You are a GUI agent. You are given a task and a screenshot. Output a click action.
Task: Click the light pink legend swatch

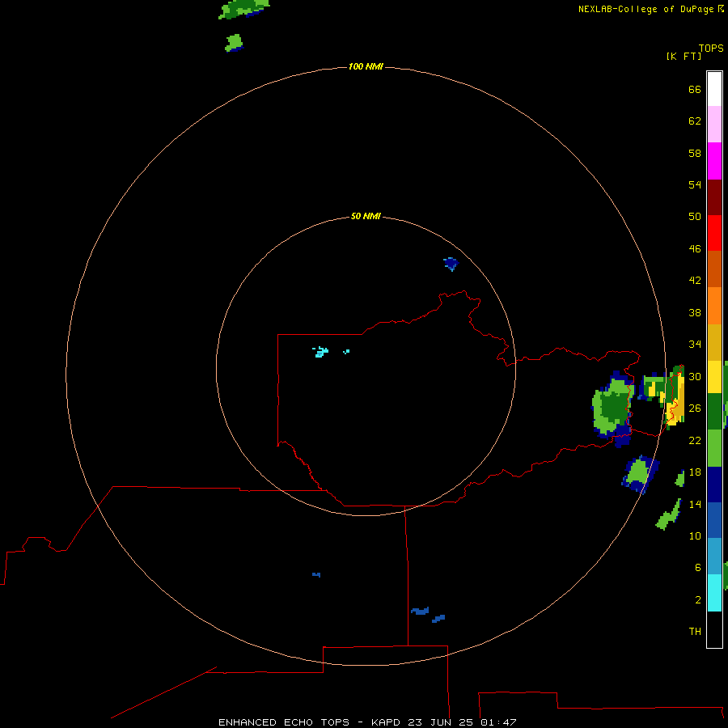click(x=714, y=124)
